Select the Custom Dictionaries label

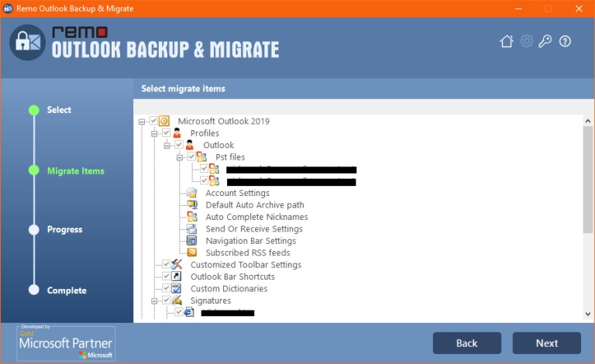click(x=229, y=289)
